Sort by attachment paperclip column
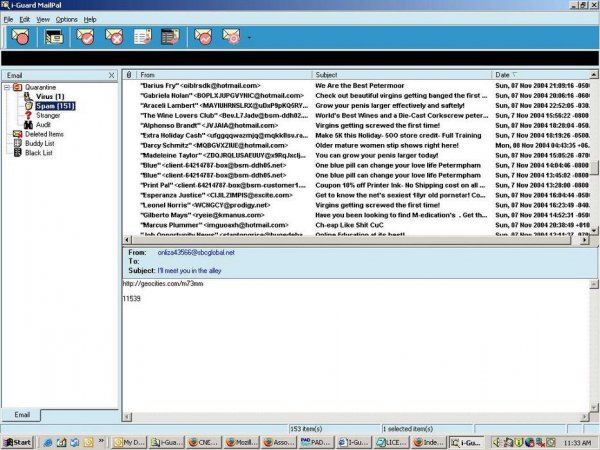 [x=129, y=75]
